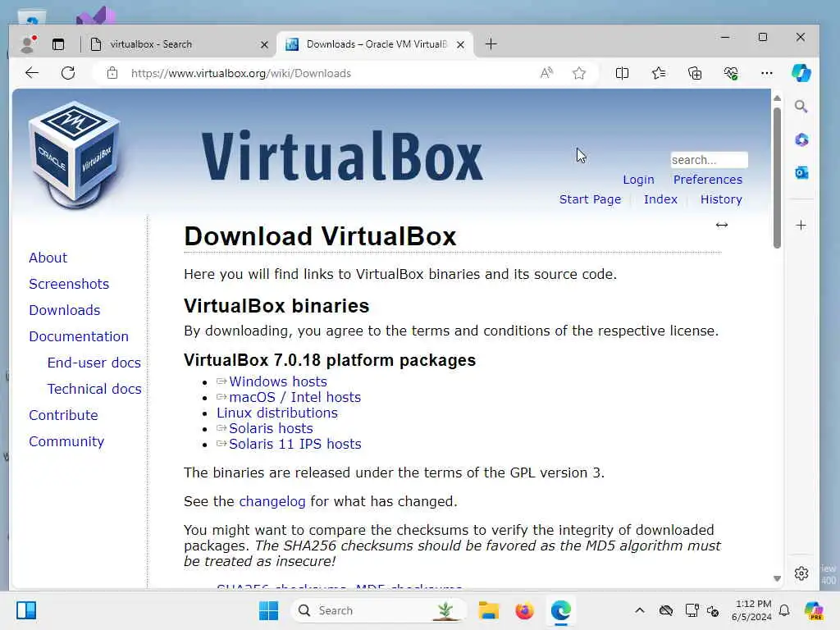Open the Widgets taskbar icon
Screen dimensions: 840x630
pyautogui.click(x=25, y=610)
